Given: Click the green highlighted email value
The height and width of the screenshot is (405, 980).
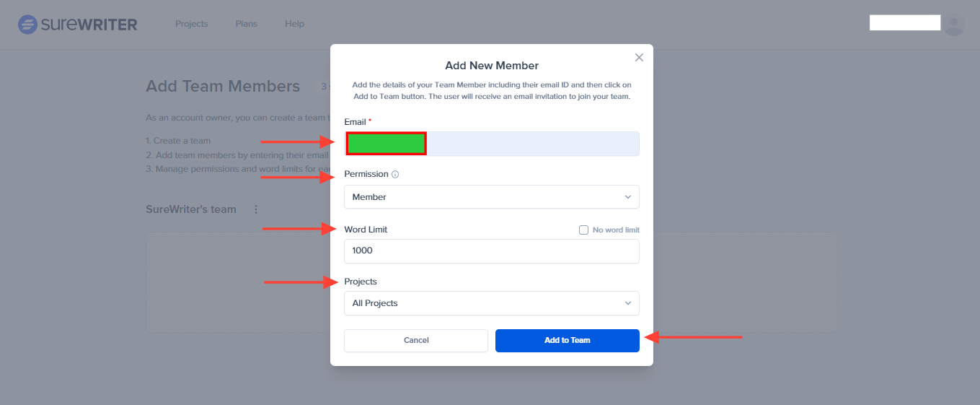Looking at the screenshot, I should point(386,144).
